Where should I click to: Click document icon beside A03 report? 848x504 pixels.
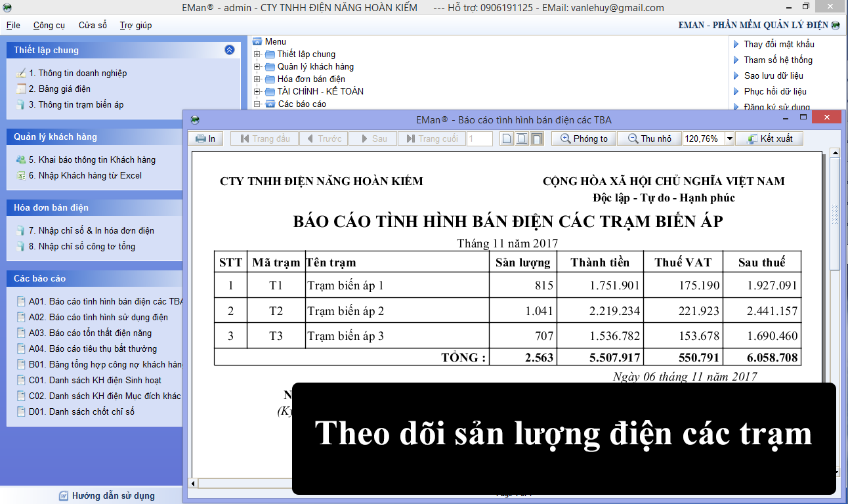pos(21,333)
